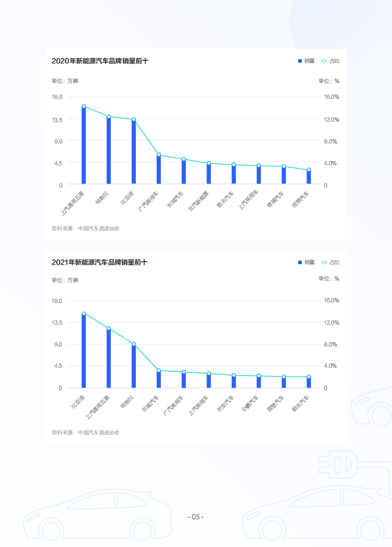This screenshot has width=392, height=547.
Task: Click the teal 占比 legend marker in 2020 chart
Action: tap(324, 61)
